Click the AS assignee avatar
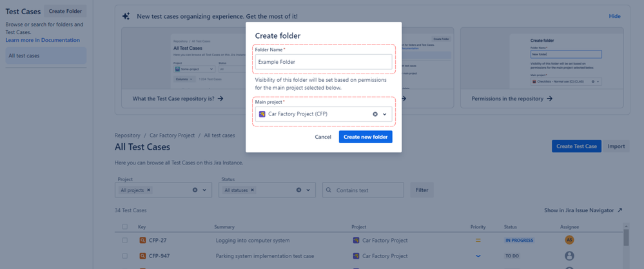 (x=569, y=240)
